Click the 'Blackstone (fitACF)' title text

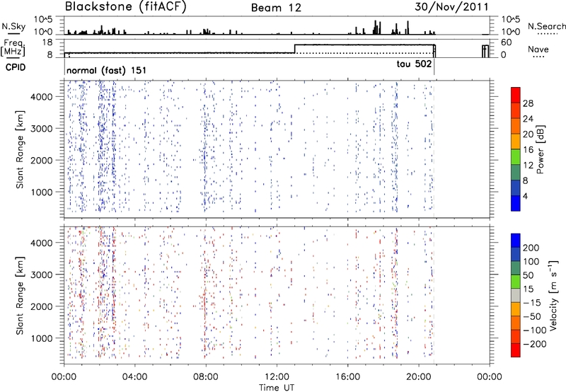pyautogui.click(x=126, y=7)
